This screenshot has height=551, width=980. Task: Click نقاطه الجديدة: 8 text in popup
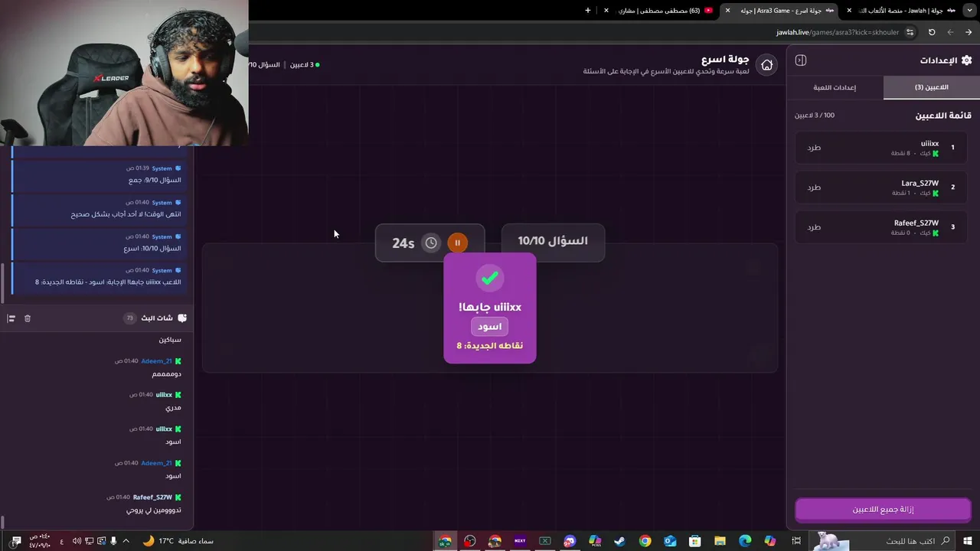(490, 346)
